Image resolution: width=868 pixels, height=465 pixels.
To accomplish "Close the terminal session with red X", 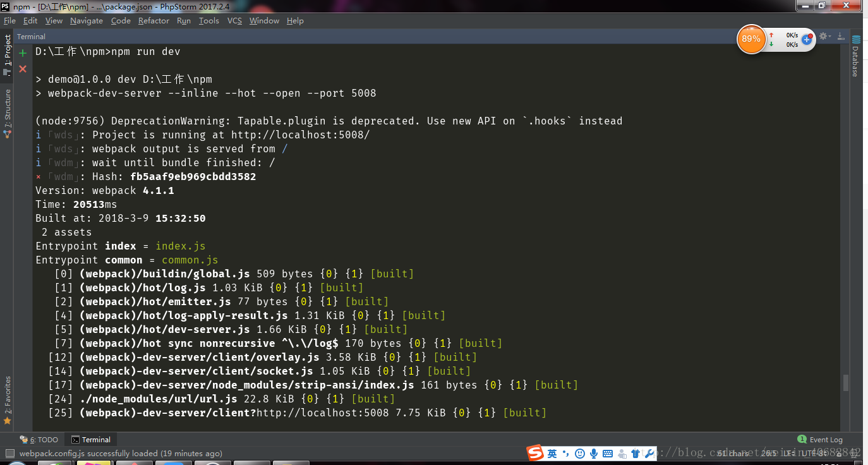I will coord(23,68).
